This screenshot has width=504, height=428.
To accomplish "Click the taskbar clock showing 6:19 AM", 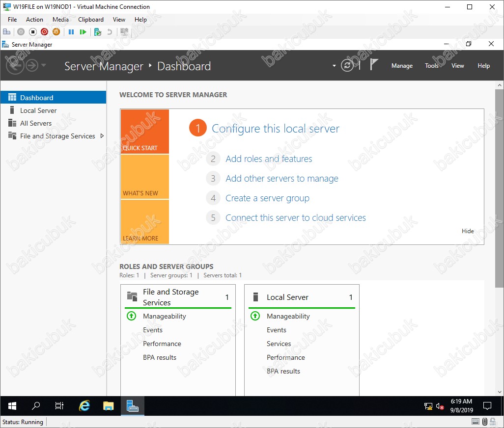I will point(462,406).
